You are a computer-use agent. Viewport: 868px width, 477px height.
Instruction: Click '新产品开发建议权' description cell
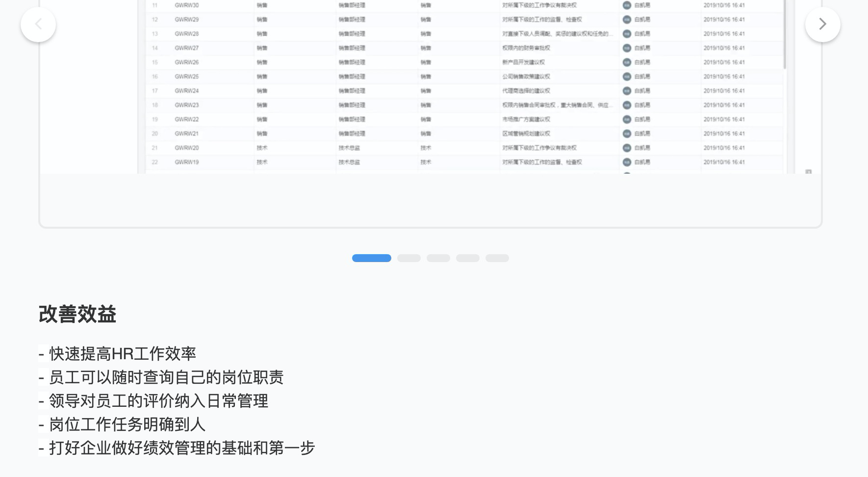524,62
